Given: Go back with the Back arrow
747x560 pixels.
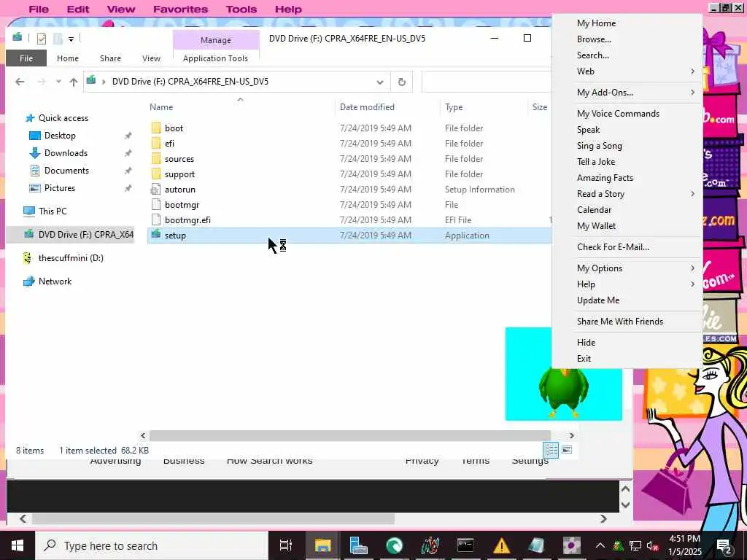Looking at the screenshot, I should 20,82.
